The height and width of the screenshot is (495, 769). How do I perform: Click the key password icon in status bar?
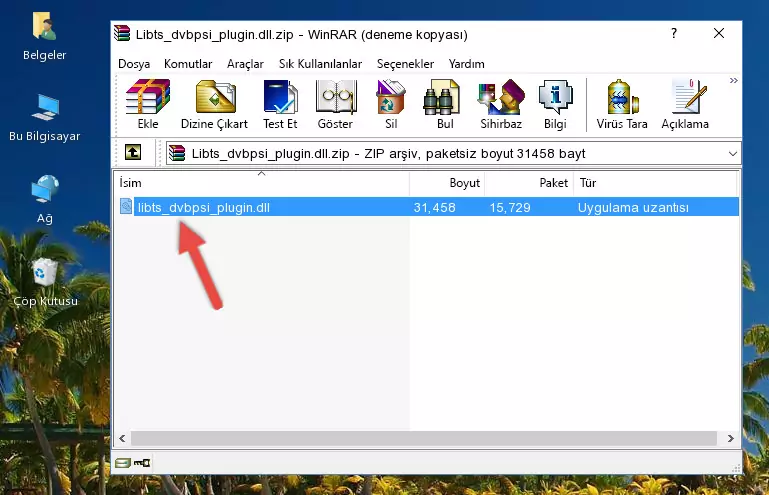click(142, 463)
